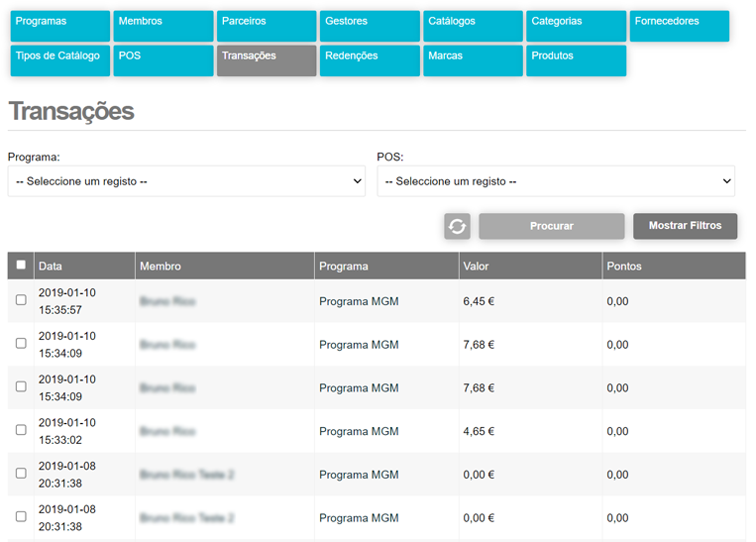Image resolution: width=756 pixels, height=542 pixels.
Task: Open the POS navigation tab
Action: (163, 60)
